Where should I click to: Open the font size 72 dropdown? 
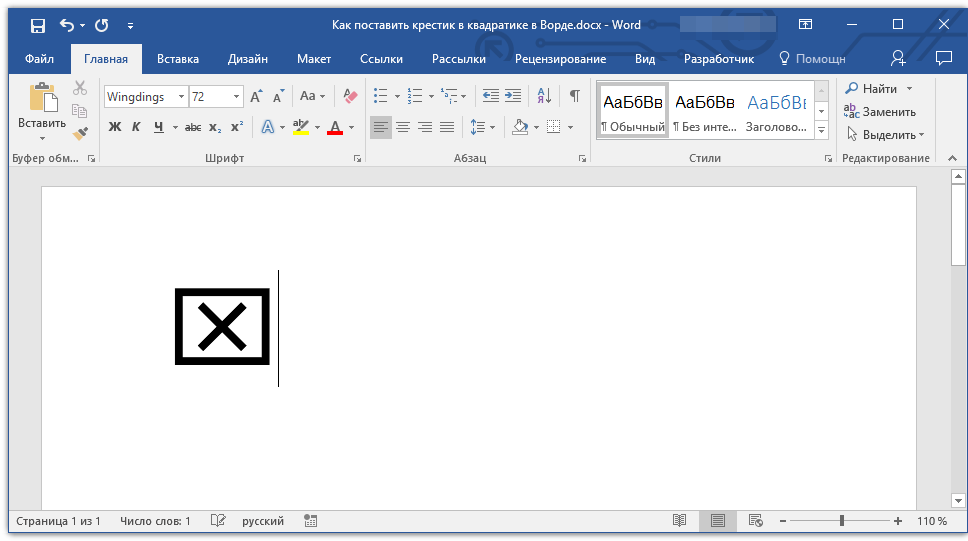237,97
